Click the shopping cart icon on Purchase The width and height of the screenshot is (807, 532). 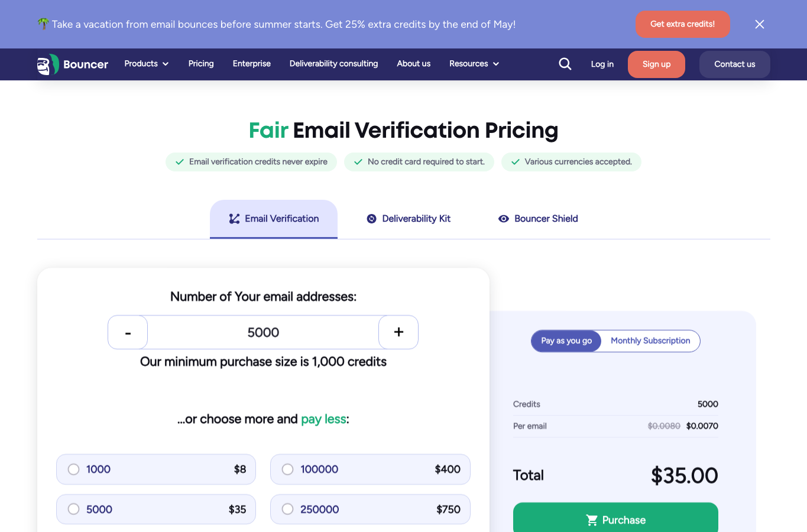pos(592,520)
